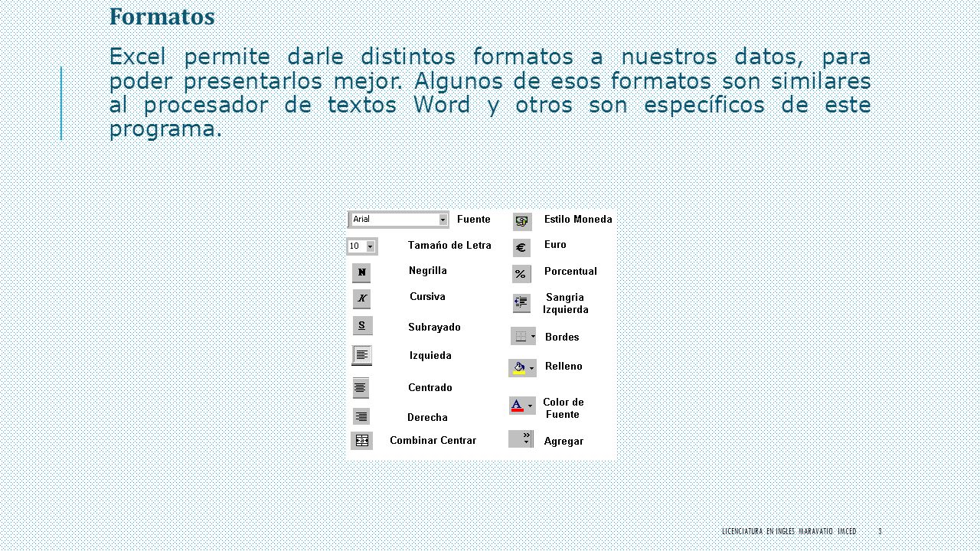The width and height of the screenshot is (980, 551).
Task: Click the Agregar double-chevron toolbar icon
Action: pyautogui.click(x=521, y=439)
